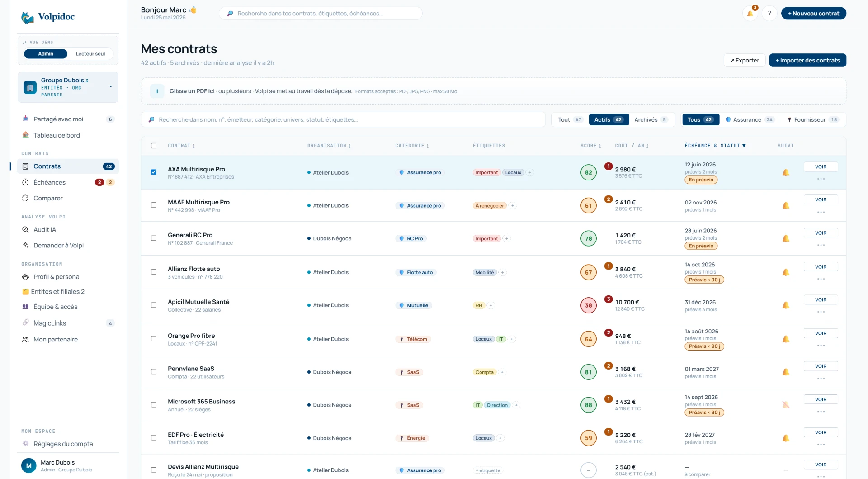Click VOIR for Allianz Flotte auto
The image size is (868, 479).
821,267
